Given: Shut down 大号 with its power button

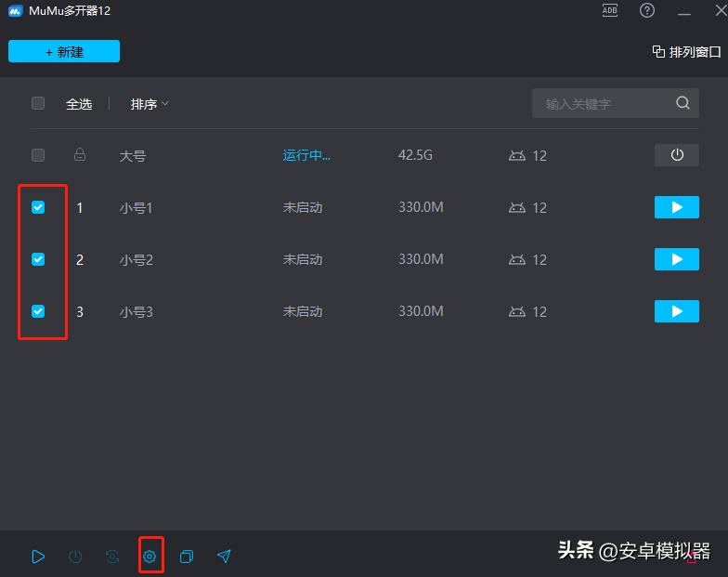Looking at the screenshot, I should pos(676,155).
